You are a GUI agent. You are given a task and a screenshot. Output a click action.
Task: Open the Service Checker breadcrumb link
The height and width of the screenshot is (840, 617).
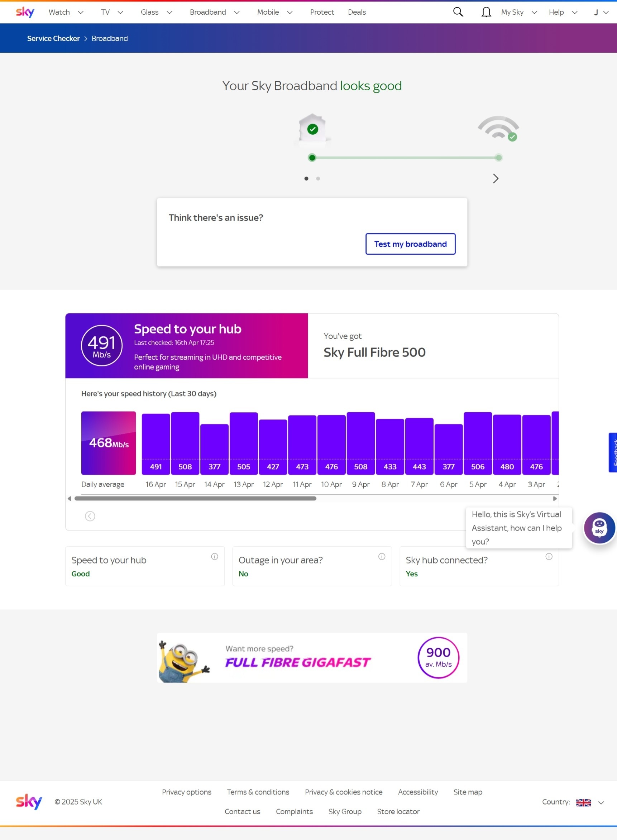(x=53, y=38)
